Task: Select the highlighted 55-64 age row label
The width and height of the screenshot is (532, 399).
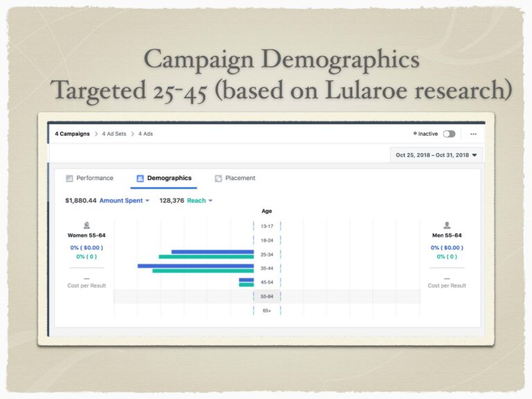Action: [x=267, y=296]
